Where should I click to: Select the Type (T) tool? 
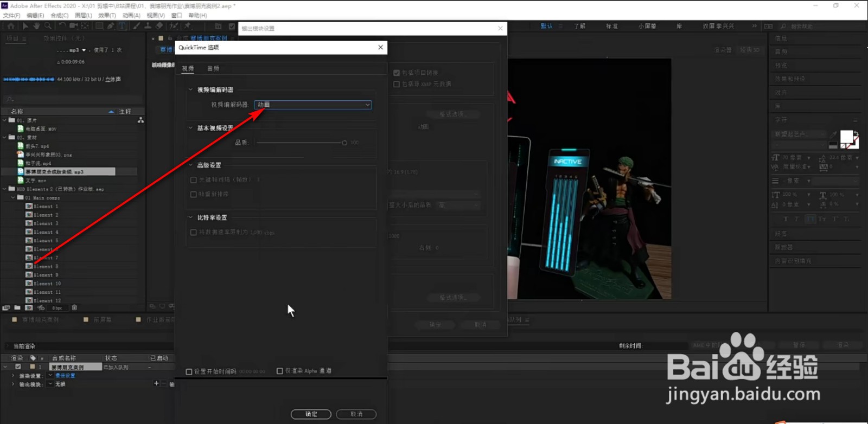pyautogui.click(x=122, y=26)
